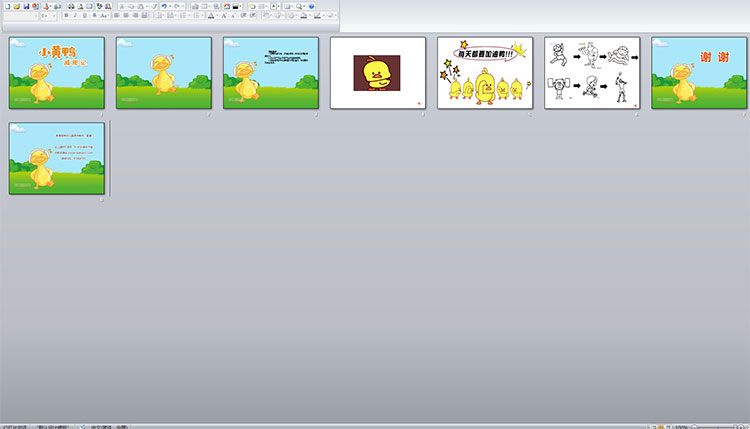Center align text

126,15
